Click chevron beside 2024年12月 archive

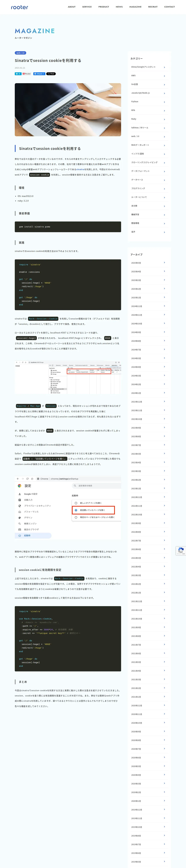point(164,306)
